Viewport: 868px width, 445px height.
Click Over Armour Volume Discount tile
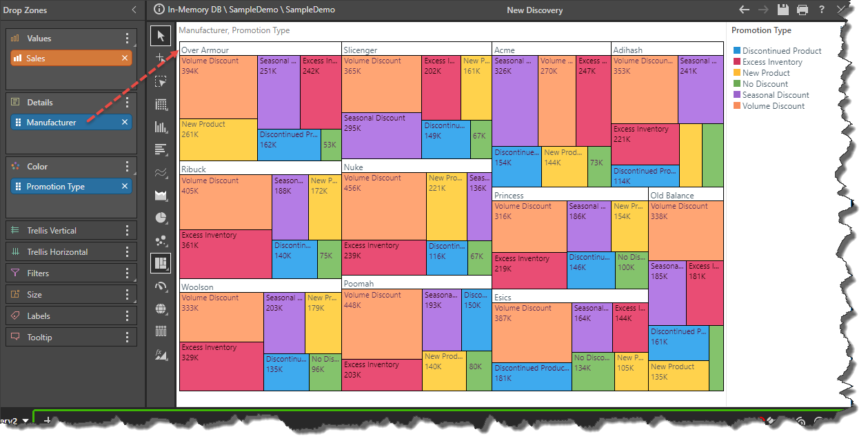click(x=218, y=86)
